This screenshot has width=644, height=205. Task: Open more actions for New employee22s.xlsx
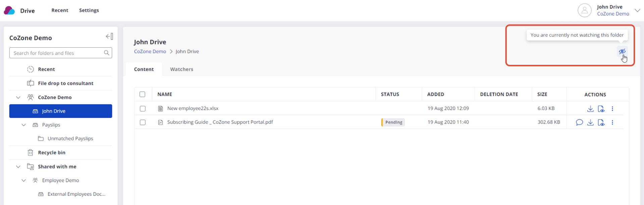612,109
